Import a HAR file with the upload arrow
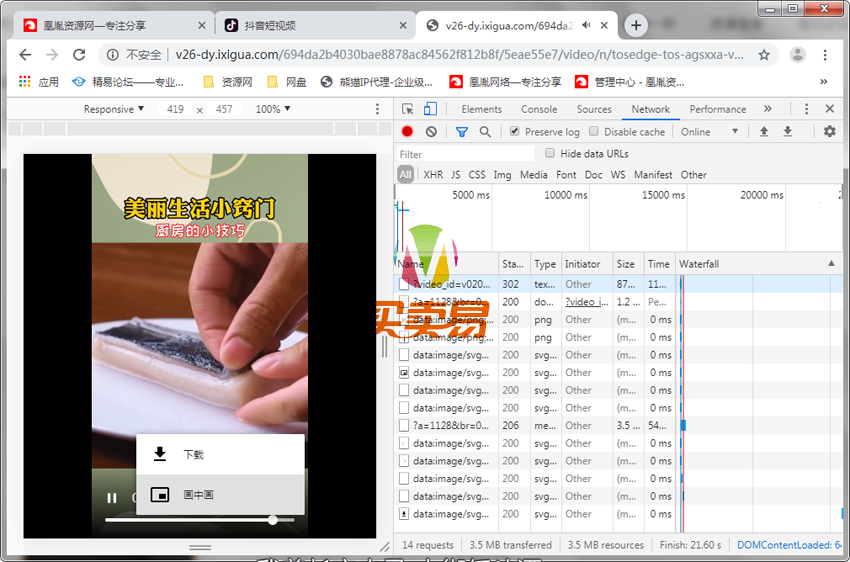 [764, 132]
